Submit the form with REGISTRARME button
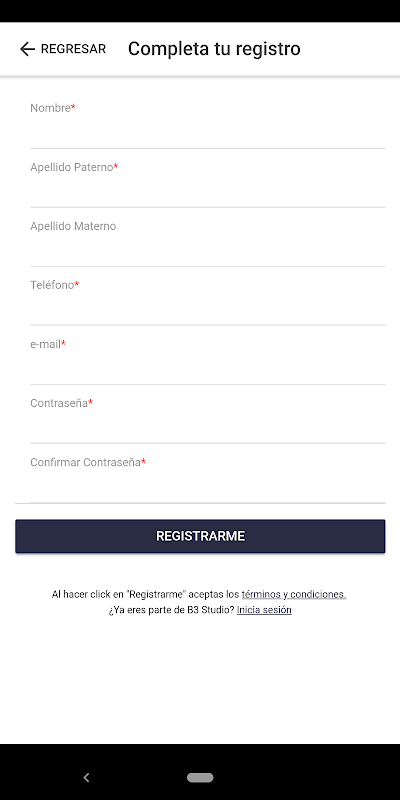The width and height of the screenshot is (400, 800). 200,536
